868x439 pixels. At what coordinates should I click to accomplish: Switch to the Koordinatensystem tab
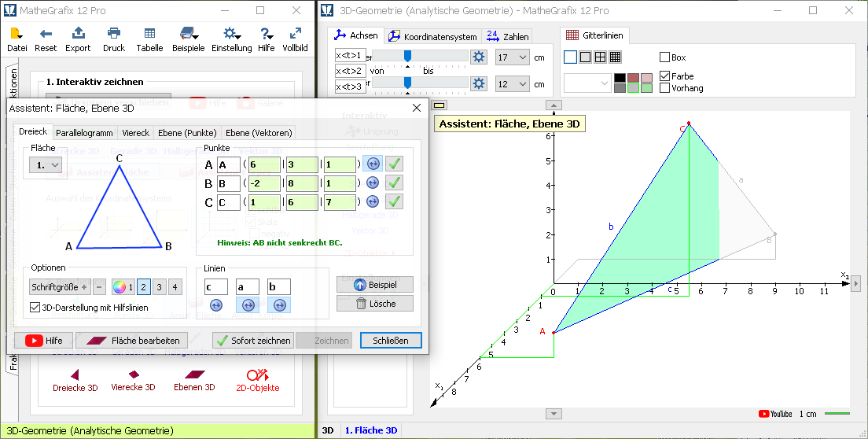coord(433,36)
